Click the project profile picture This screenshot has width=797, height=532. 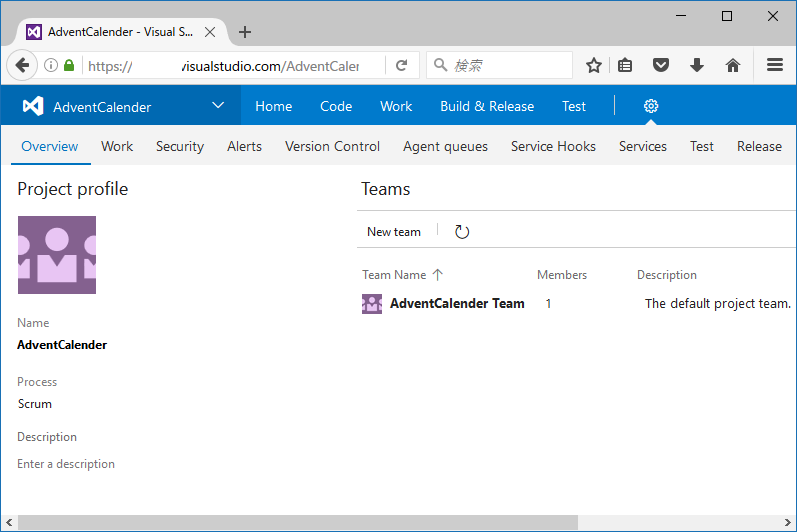point(57,255)
